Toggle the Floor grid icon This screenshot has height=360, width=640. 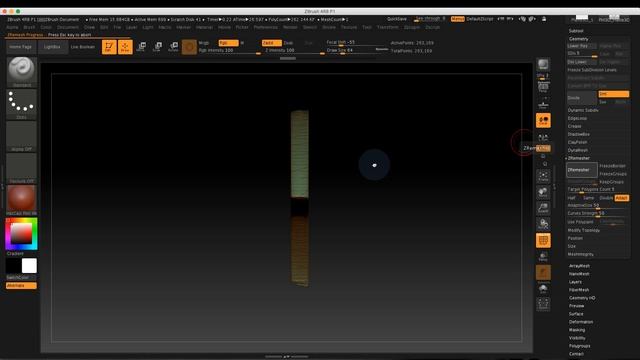543,104
